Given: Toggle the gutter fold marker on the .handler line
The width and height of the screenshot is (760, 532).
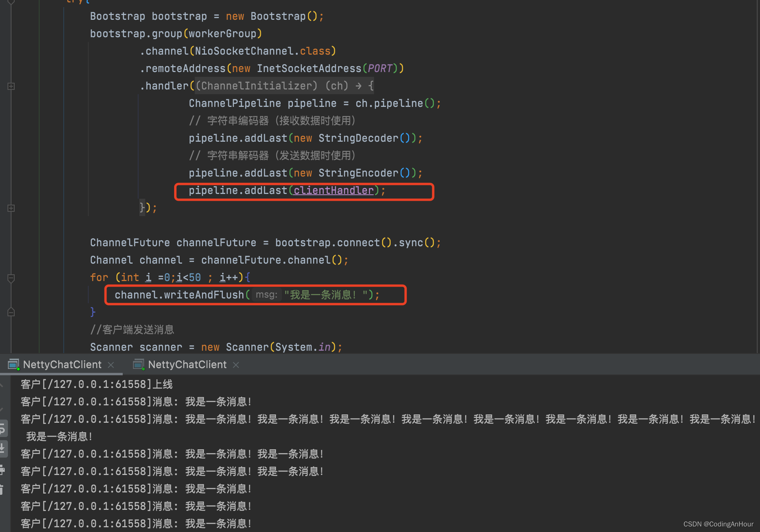Looking at the screenshot, I should click(11, 86).
